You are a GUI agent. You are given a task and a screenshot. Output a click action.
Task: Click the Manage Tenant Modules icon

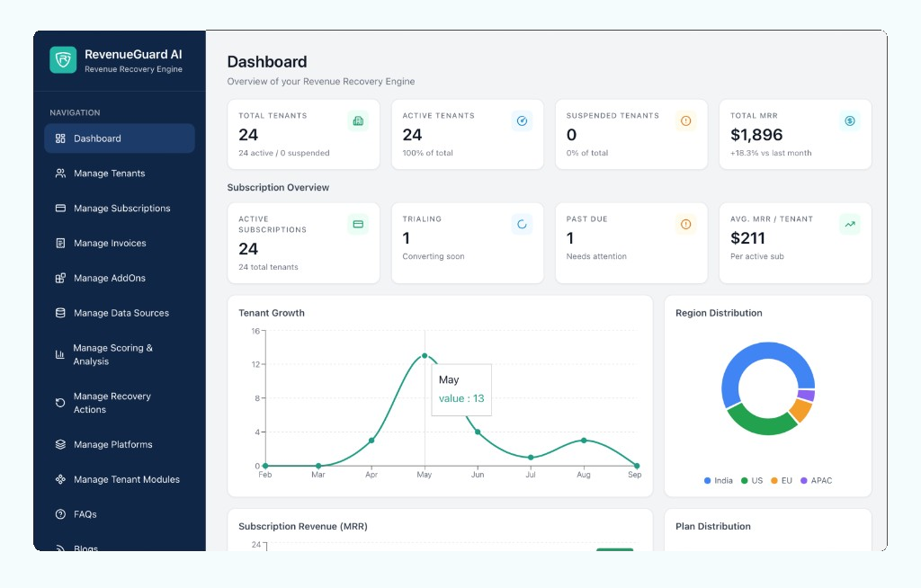[x=60, y=479]
